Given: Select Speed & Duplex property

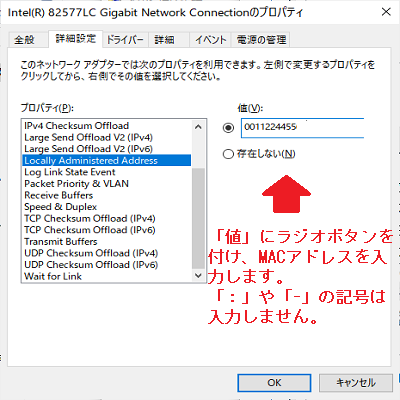Looking at the screenshot, I should tap(107, 207).
